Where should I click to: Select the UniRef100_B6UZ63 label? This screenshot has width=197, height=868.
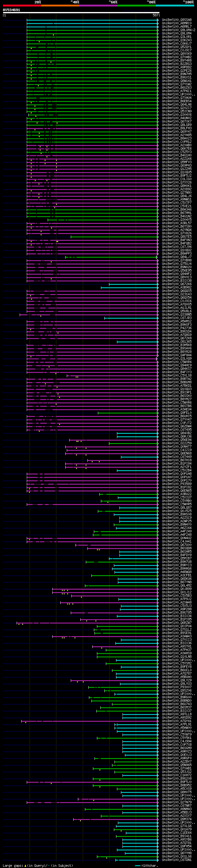coord(177,88)
